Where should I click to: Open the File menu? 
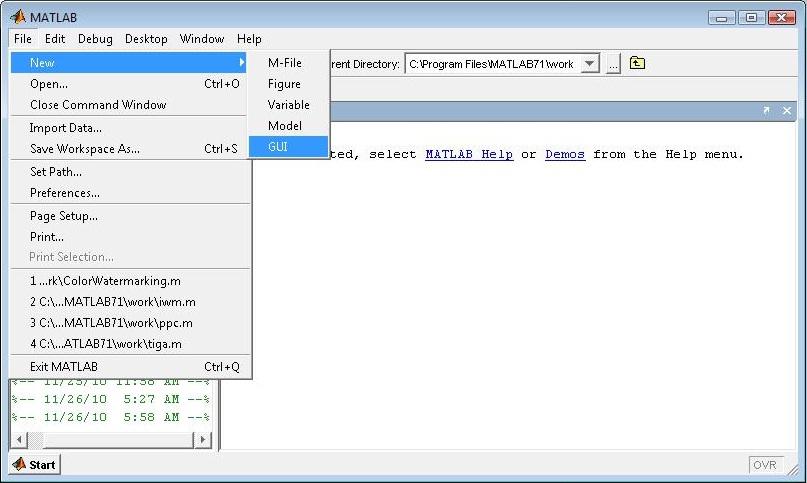(23, 39)
